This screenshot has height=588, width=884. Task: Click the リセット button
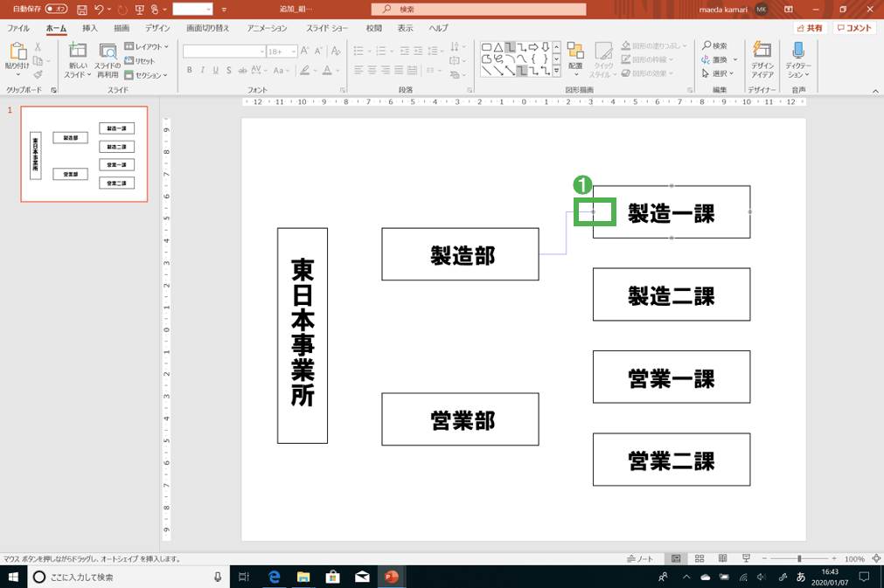point(139,61)
